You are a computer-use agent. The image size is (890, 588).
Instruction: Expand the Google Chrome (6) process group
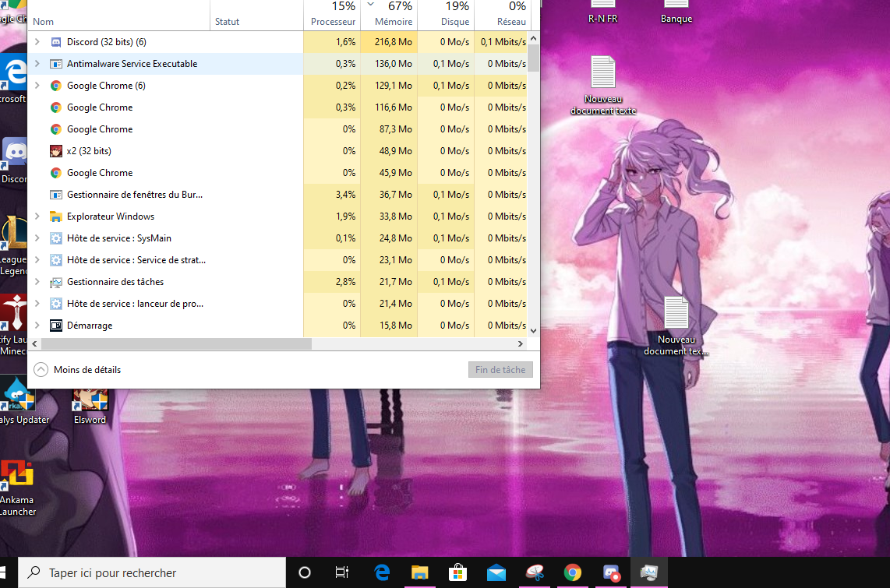click(37, 86)
